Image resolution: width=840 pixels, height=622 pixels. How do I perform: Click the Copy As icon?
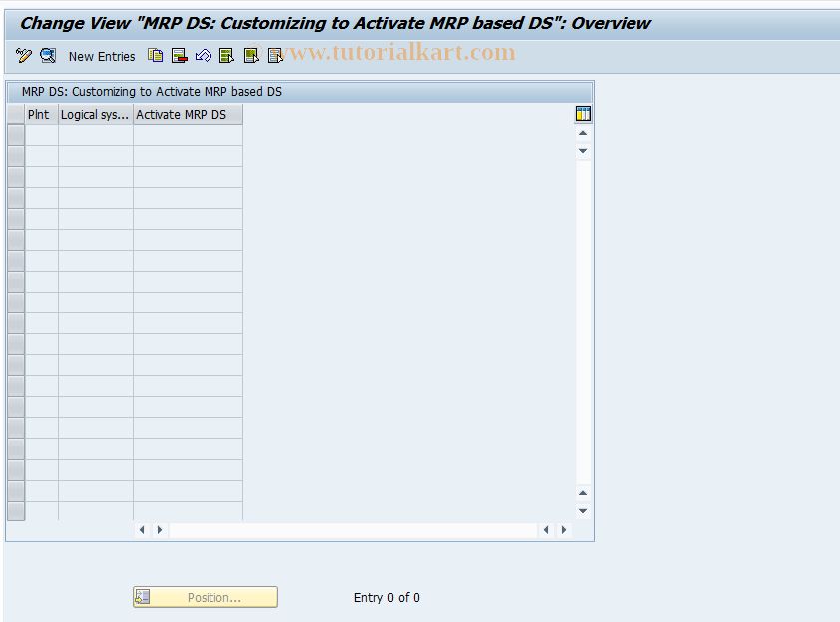click(156, 55)
